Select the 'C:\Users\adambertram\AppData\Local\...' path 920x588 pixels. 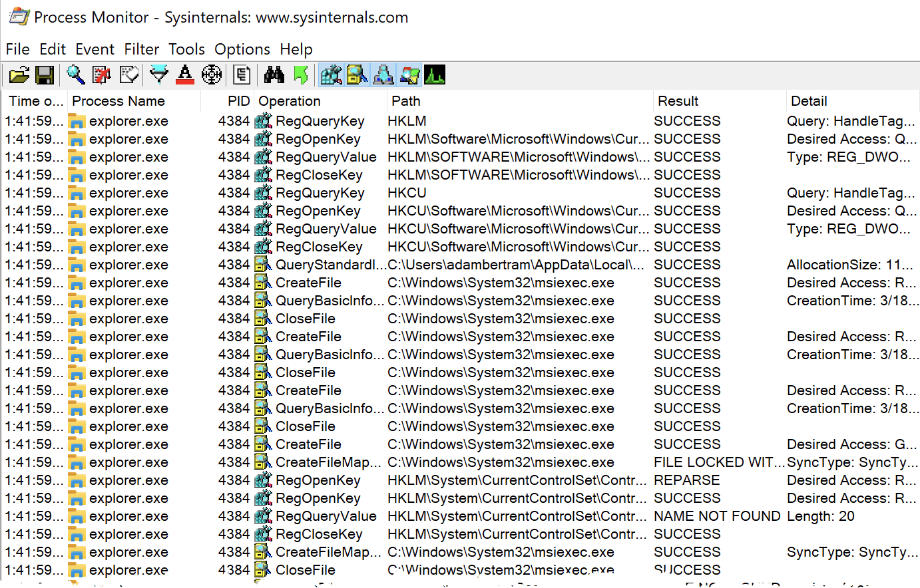point(516,265)
